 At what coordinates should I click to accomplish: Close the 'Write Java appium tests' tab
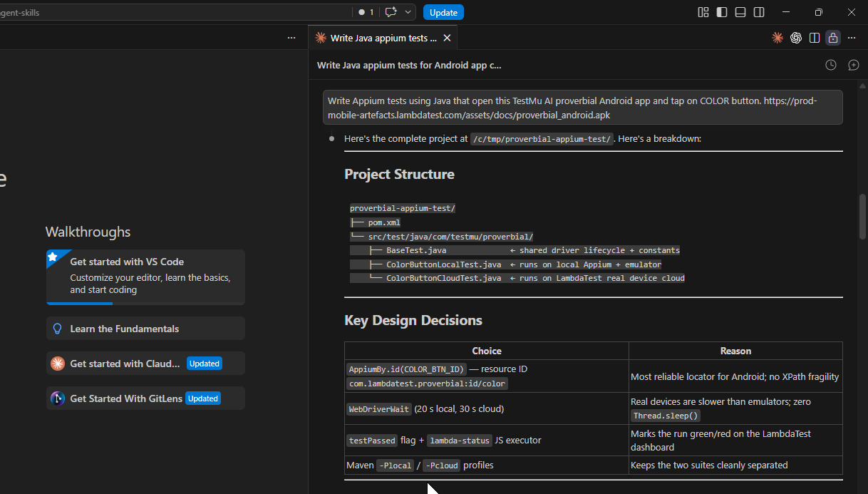(x=447, y=38)
